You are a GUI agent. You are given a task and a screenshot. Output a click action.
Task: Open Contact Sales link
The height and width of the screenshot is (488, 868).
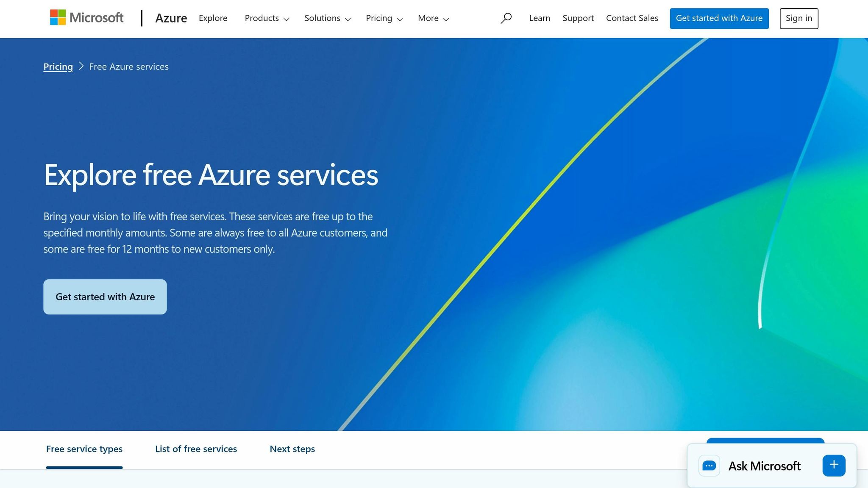pyautogui.click(x=632, y=18)
